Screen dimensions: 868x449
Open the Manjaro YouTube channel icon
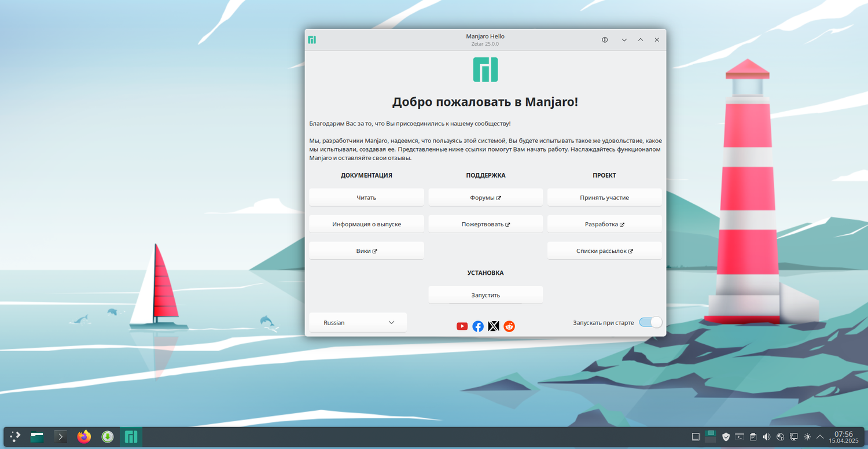pos(462,326)
